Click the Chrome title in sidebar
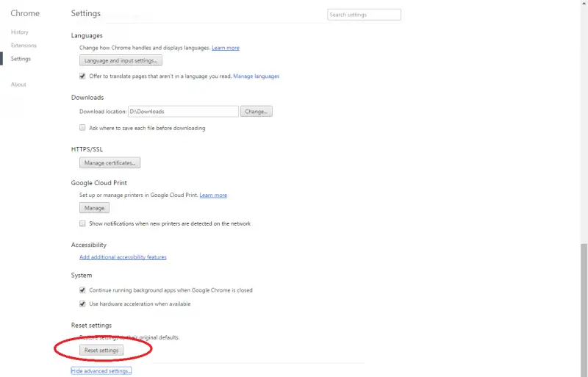588x377 pixels. tap(25, 13)
